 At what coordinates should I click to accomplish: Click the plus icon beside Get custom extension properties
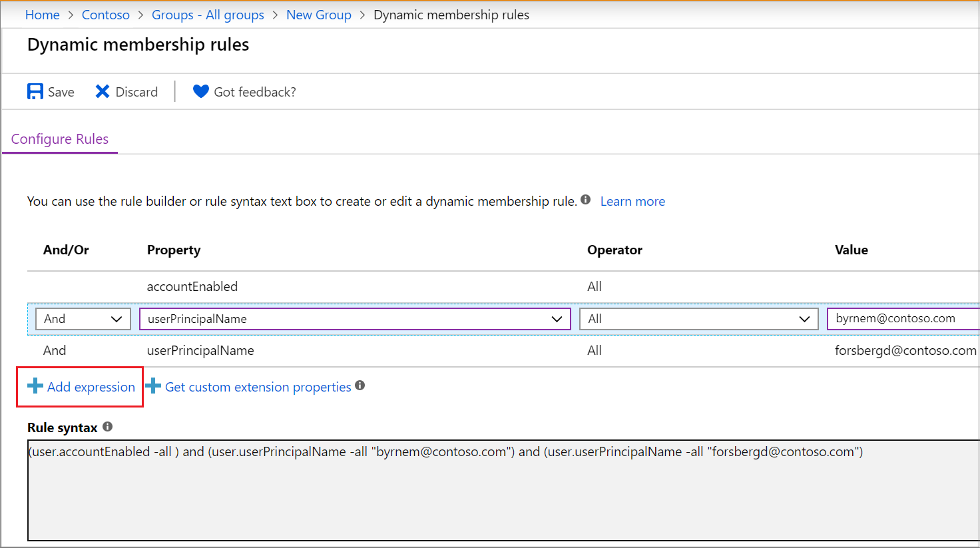click(154, 386)
